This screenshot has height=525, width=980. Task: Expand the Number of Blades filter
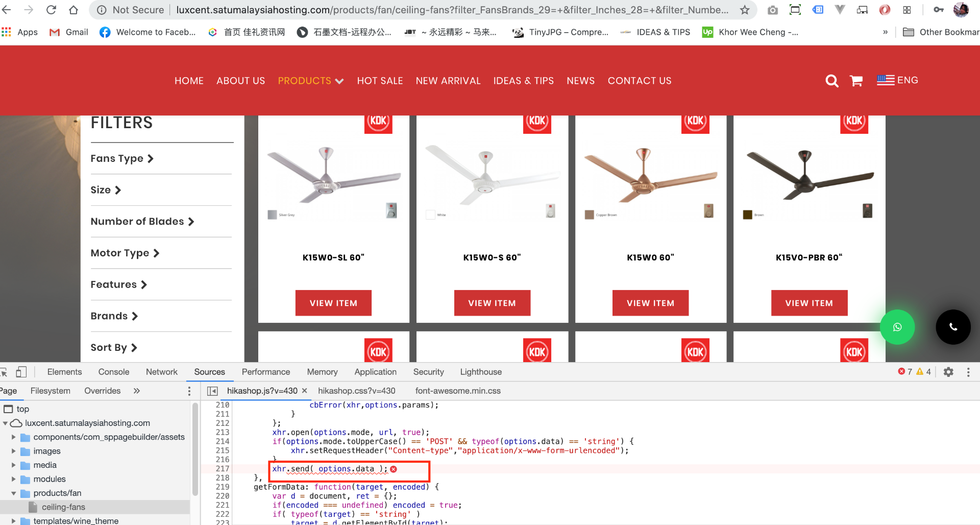click(x=142, y=222)
